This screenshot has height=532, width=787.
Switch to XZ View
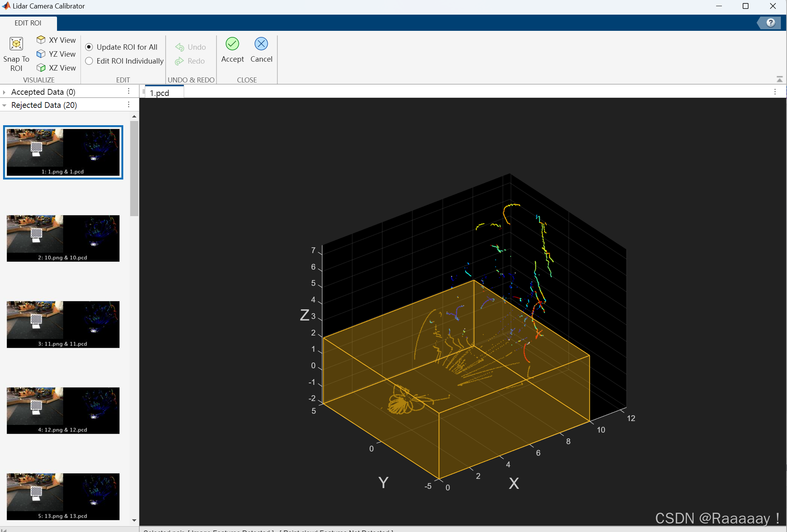pos(56,68)
